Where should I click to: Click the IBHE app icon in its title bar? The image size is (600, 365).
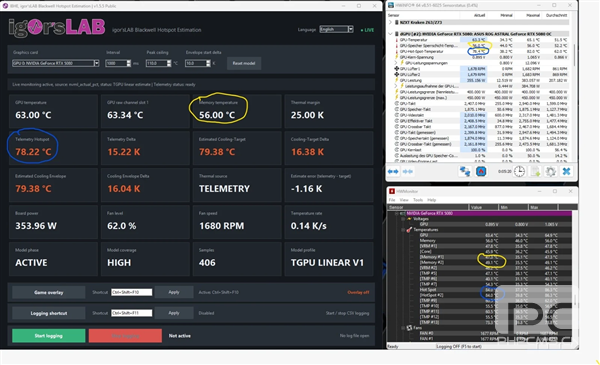pos(5,6)
